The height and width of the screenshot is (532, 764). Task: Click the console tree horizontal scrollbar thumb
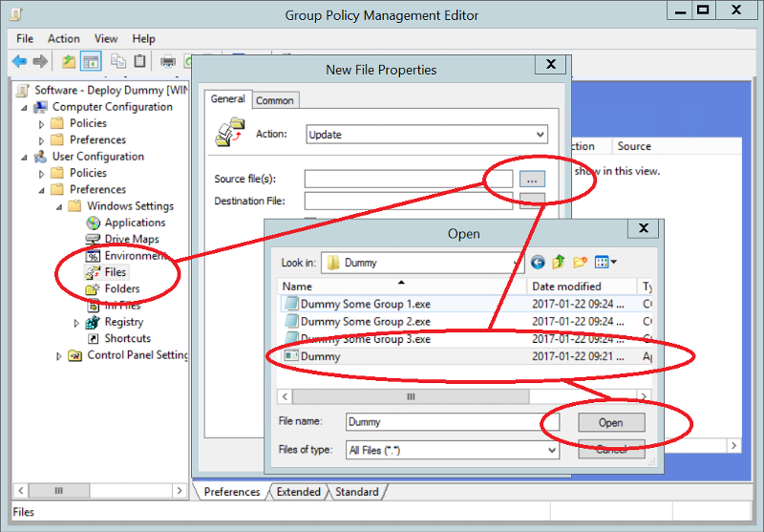[x=59, y=491]
